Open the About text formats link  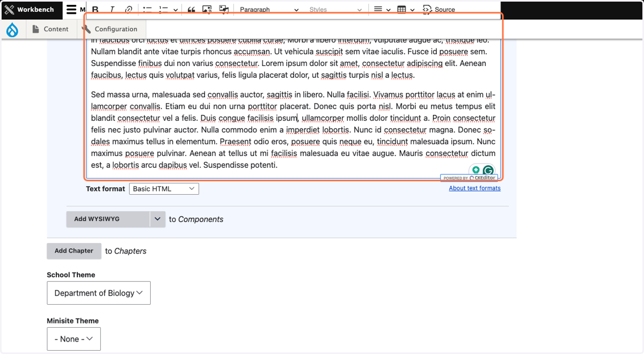(475, 188)
